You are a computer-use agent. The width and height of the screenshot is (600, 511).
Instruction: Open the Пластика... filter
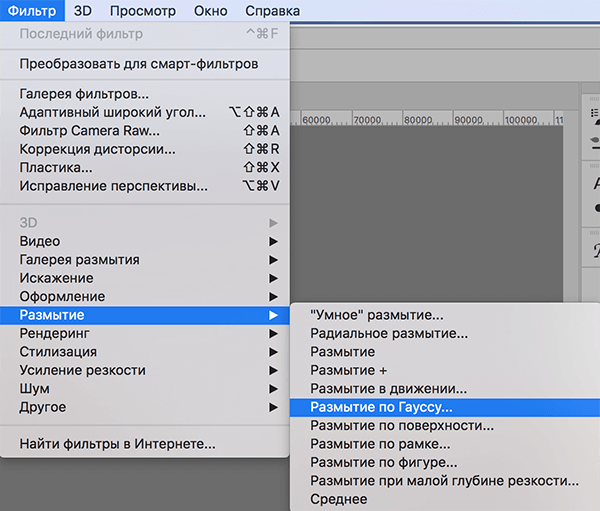click(145, 167)
